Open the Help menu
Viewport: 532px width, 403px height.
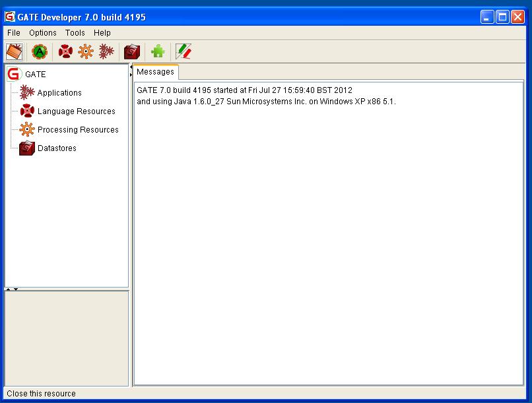pyautogui.click(x=102, y=33)
